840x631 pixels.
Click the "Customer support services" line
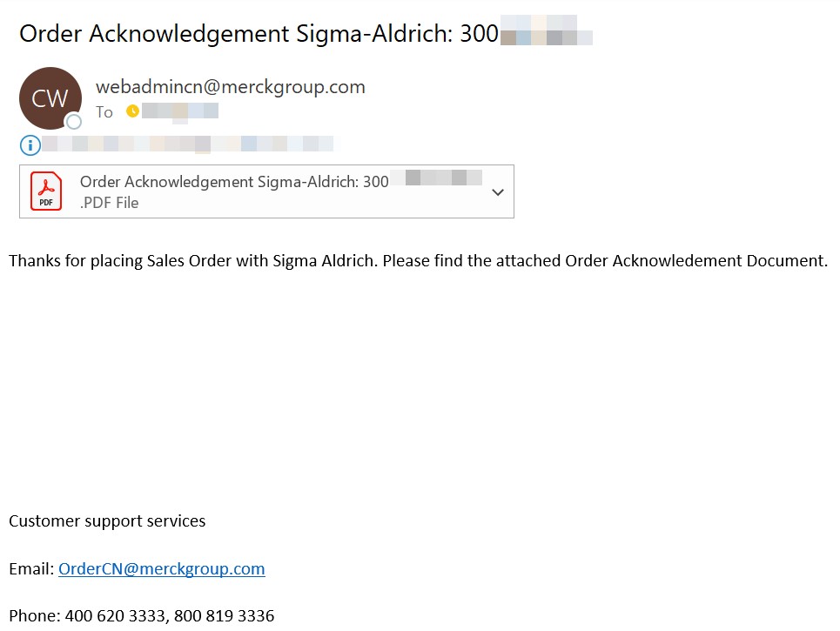click(x=107, y=521)
